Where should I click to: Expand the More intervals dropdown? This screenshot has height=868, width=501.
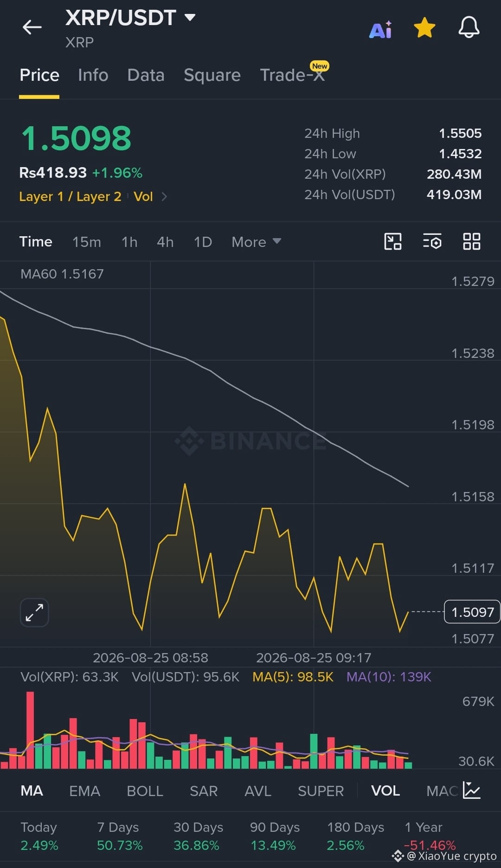click(256, 242)
